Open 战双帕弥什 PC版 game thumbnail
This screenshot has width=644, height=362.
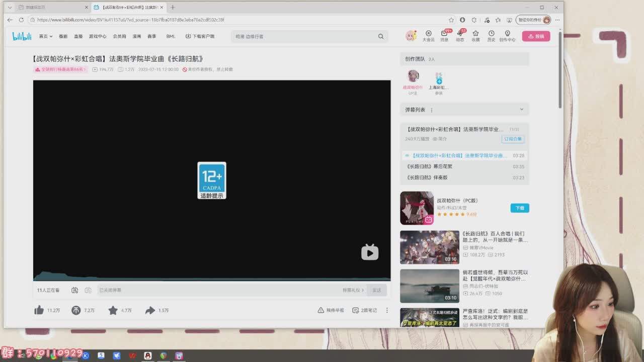pyautogui.click(x=417, y=208)
